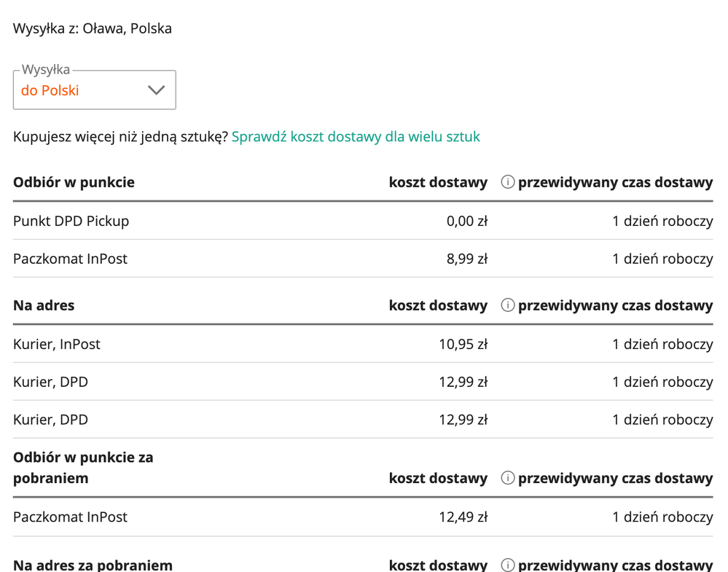Click the second Kurier, DPD row

coord(363,419)
